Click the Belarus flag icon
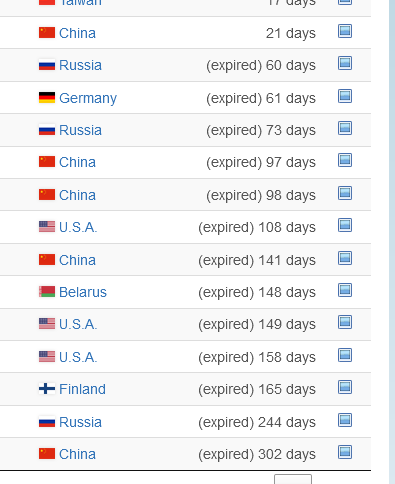This screenshot has height=484, width=395. coord(47,292)
